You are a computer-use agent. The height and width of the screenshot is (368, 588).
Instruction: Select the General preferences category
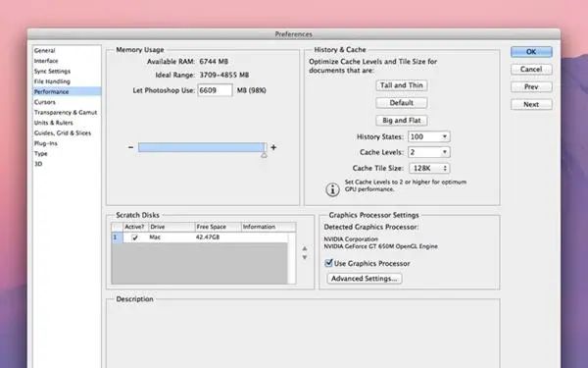click(45, 50)
